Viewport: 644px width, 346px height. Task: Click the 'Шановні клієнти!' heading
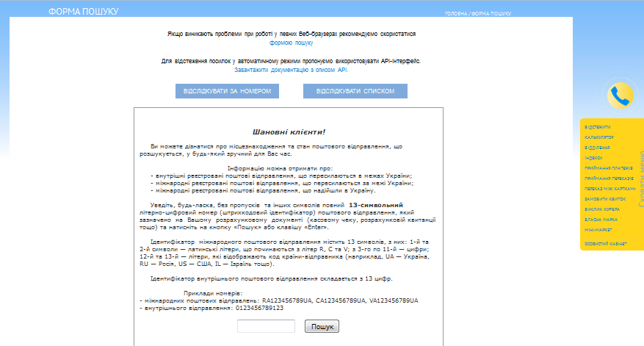(289, 132)
